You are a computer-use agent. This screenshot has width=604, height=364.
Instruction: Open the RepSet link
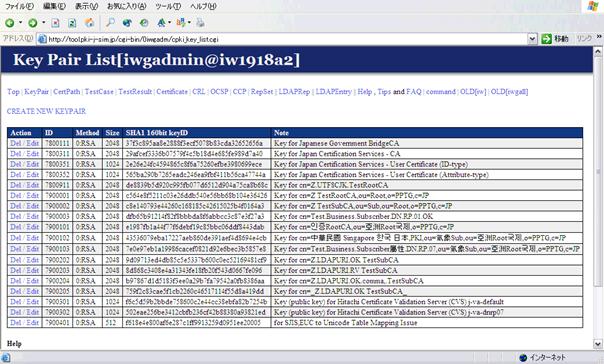(x=262, y=92)
